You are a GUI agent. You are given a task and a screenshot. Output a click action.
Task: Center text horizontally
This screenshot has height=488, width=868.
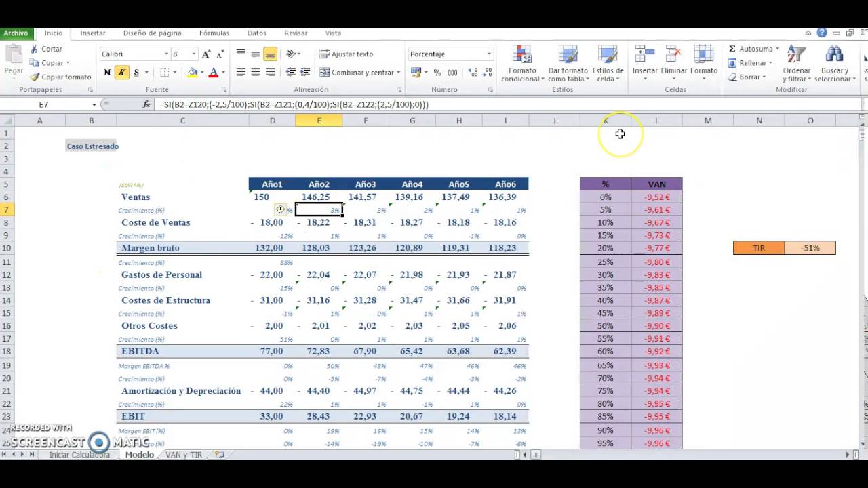(256, 73)
